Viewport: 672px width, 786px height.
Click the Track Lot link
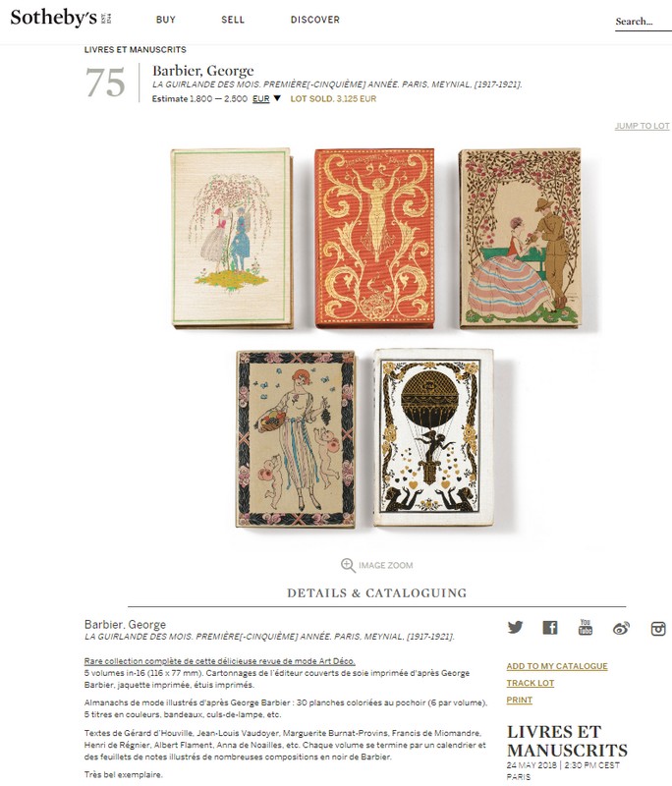pos(531,683)
